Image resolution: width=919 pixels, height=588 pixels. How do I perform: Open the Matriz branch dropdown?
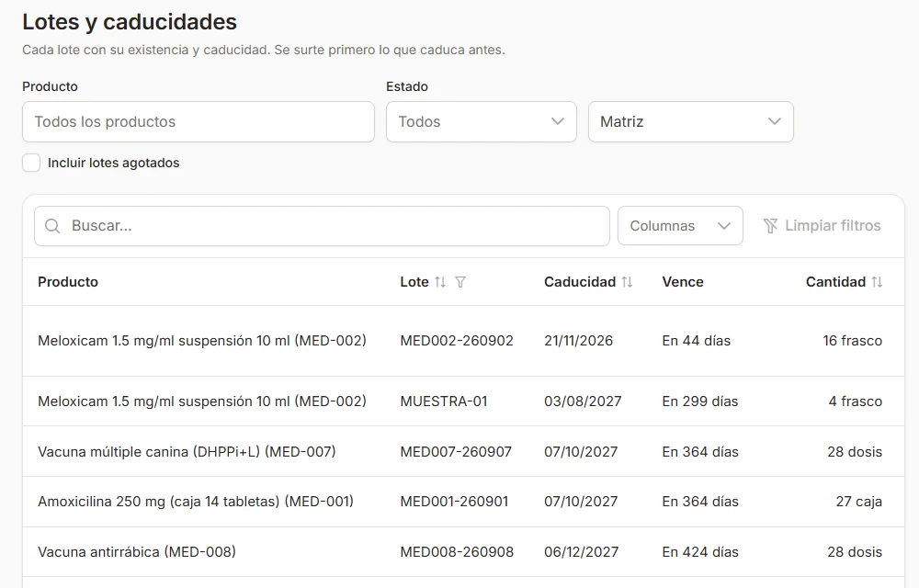tap(691, 122)
